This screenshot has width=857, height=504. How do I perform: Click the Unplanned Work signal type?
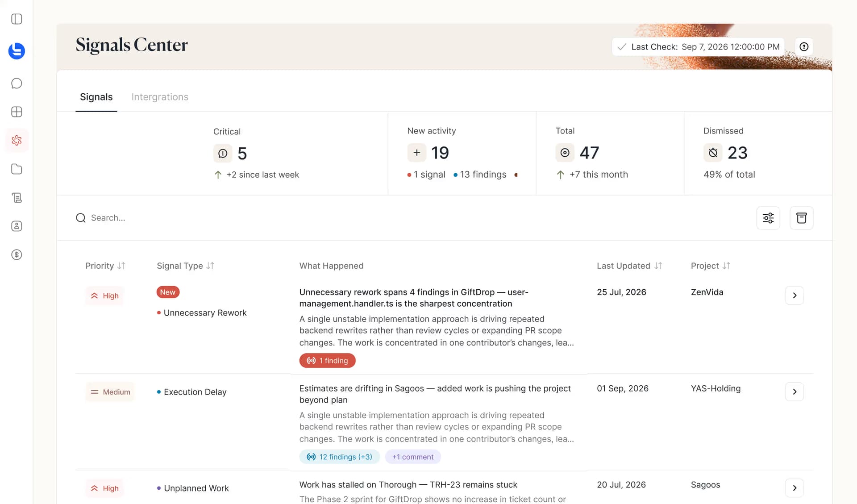tap(193, 488)
